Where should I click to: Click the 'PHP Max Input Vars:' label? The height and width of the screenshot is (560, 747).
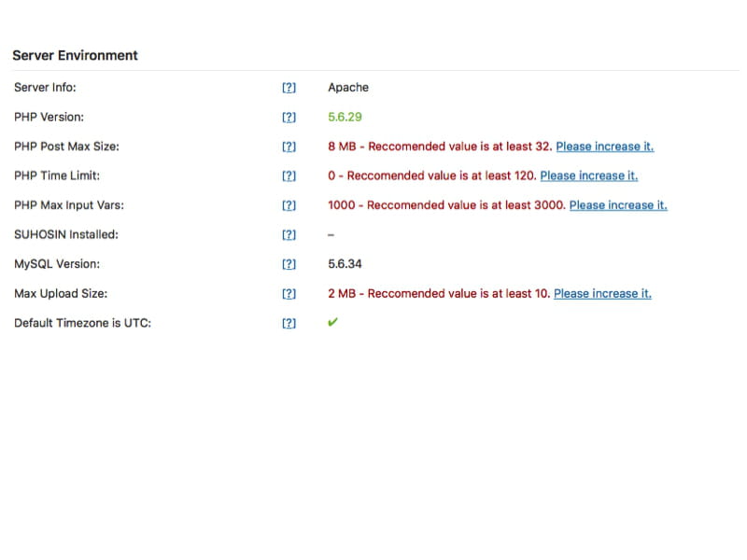(x=68, y=205)
